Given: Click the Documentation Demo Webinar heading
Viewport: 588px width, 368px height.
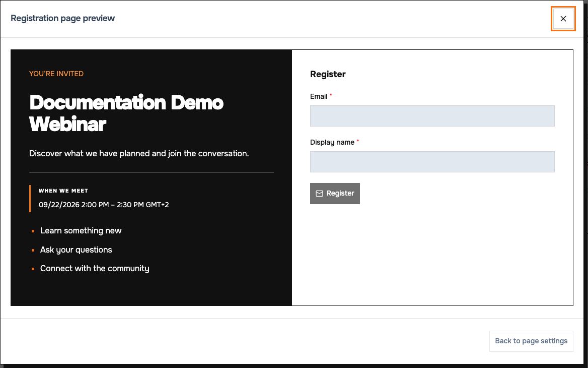Looking at the screenshot, I should (x=126, y=113).
